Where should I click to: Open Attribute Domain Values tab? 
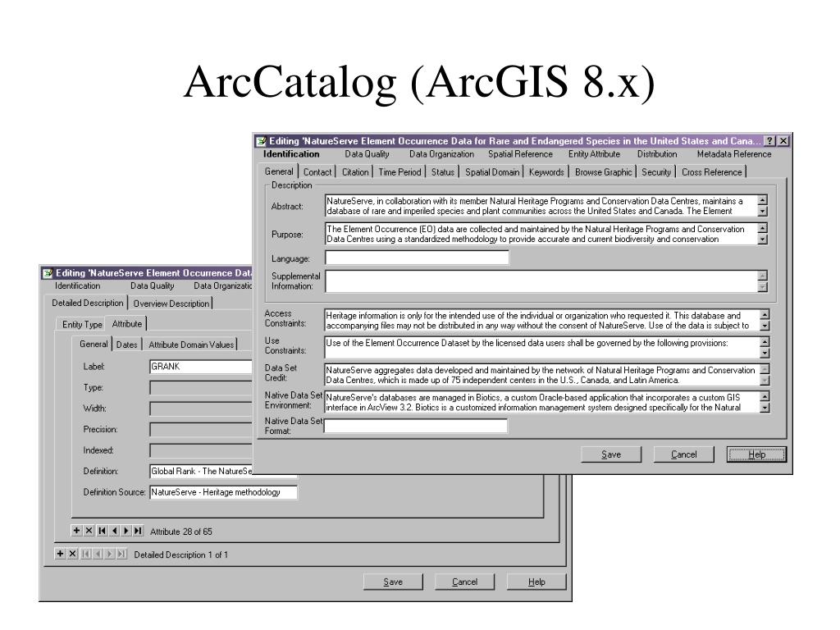[190, 345]
